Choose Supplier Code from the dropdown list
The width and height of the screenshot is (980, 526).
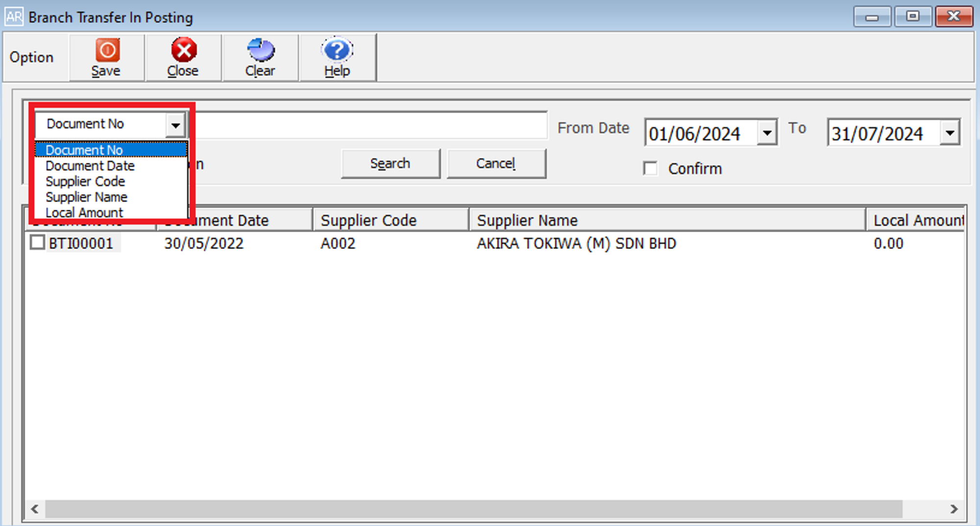(x=111, y=181)
